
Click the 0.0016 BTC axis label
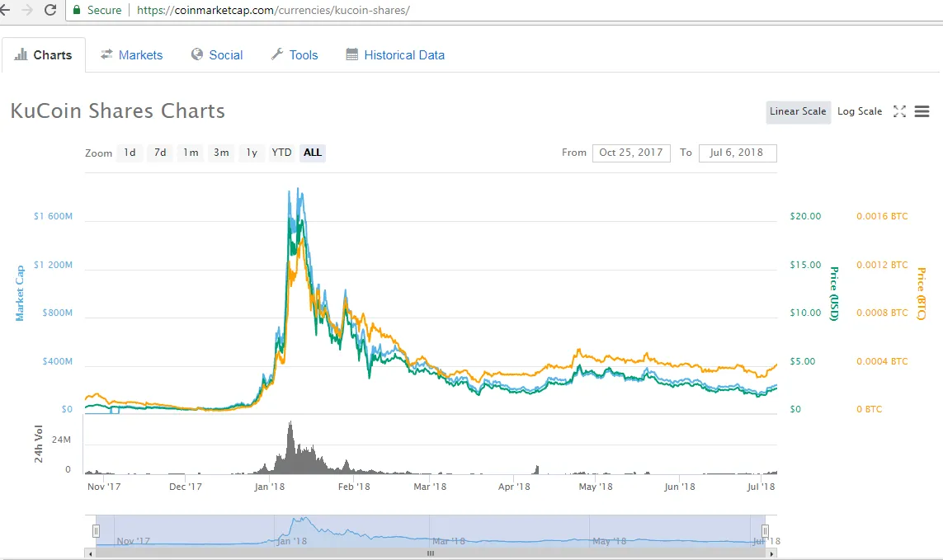point(882,217)
